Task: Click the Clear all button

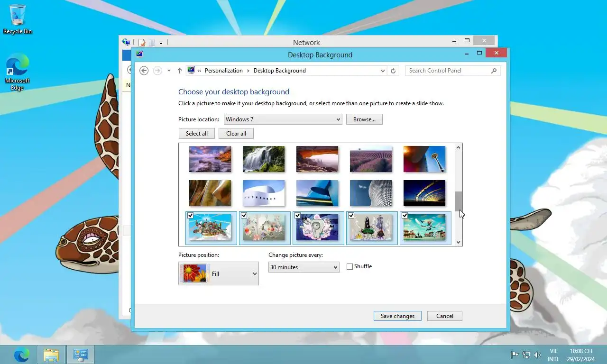Action: point(236,134)
